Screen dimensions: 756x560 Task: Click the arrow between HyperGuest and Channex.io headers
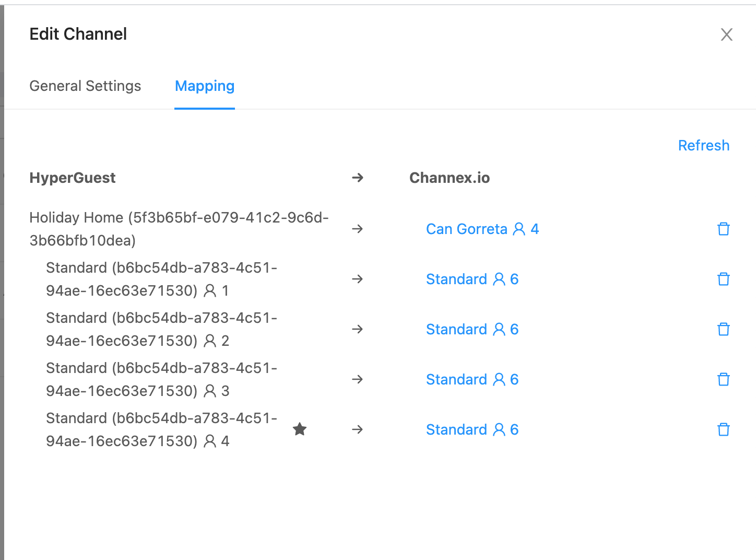358,178
